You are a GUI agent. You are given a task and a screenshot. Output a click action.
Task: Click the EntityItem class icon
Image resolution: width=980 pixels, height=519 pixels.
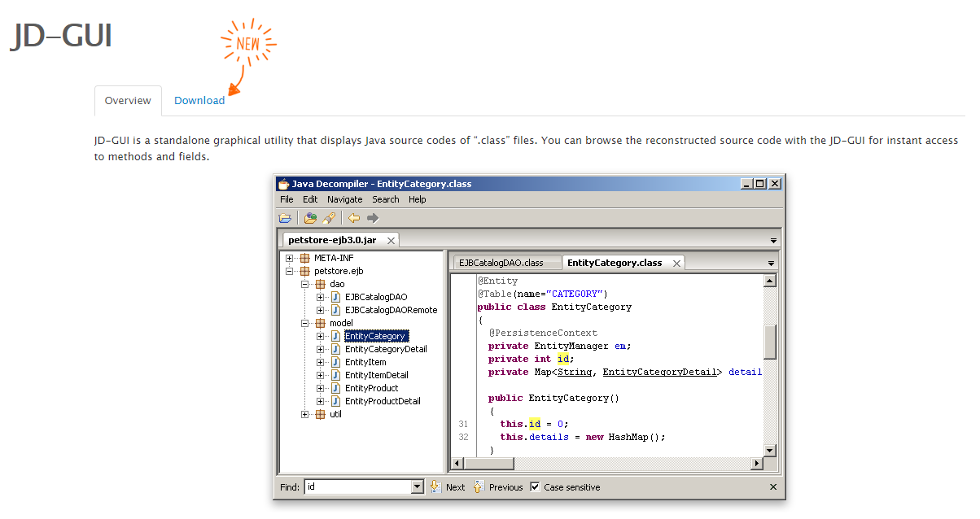(335, 362)
